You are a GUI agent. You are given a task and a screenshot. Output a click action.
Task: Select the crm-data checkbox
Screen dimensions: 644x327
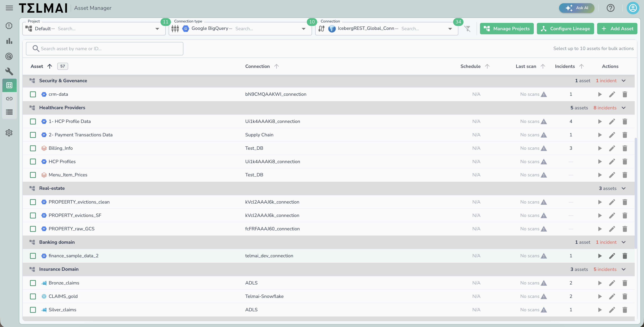click(x=33, y=94)
